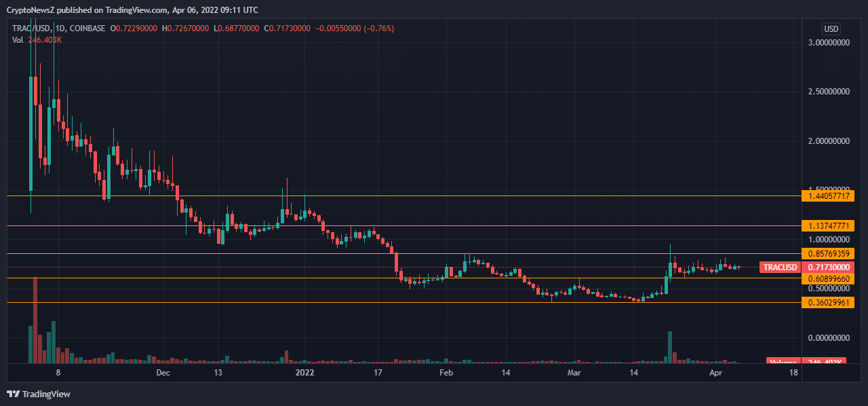
Task: Click the tallest red volume bar
Action: pyautogui.click(x=35, y=320)
